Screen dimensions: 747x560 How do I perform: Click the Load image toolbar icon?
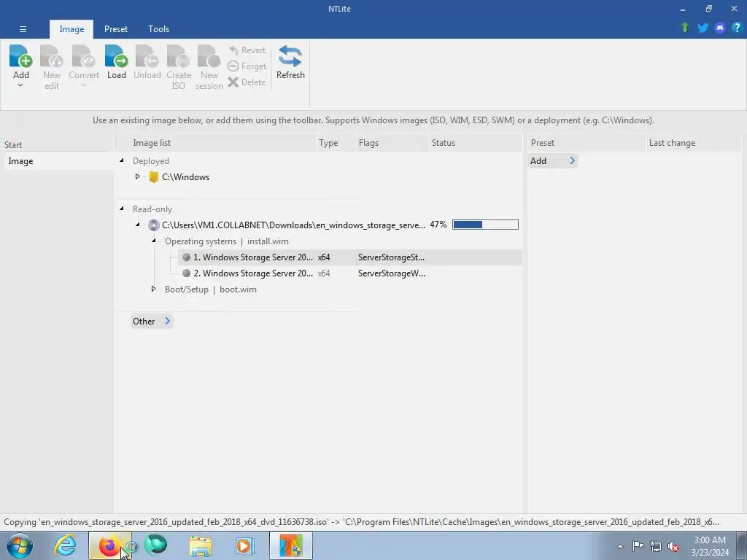click(x=116, y=56)
